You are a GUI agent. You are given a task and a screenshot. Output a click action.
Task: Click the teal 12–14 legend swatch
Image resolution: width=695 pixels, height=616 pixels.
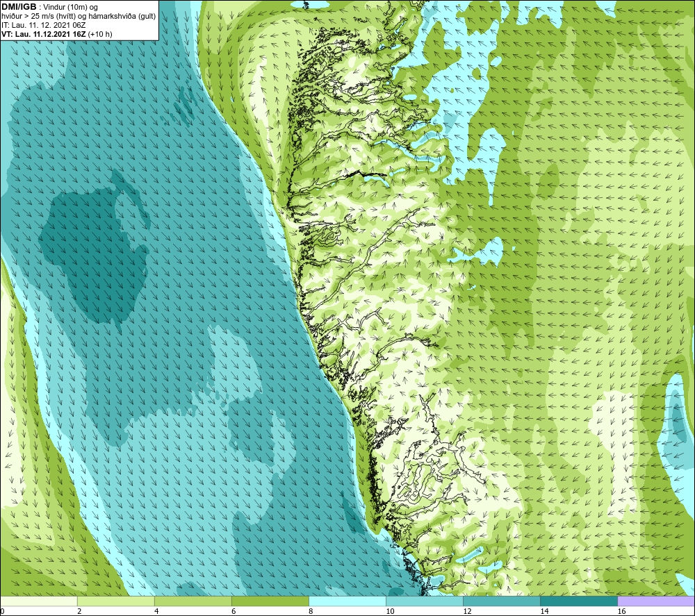pyautogui.click(x=502, y=601)
